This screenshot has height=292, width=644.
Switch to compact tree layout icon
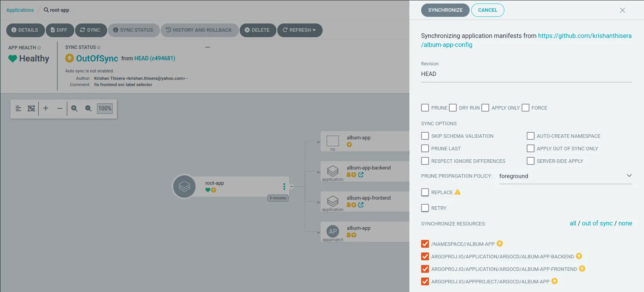(x=18, y=108)
